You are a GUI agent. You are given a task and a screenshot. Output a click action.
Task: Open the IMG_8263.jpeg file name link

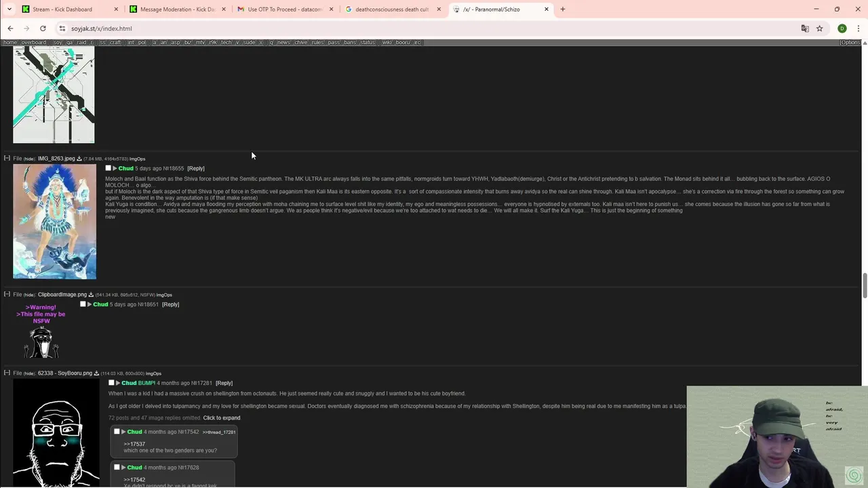point(56,159)
